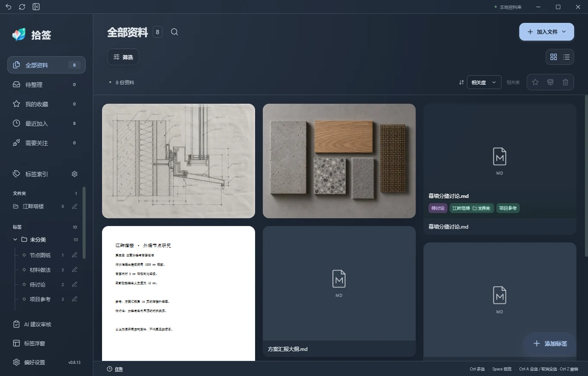Screen dimensions: 588x376
Task: Switch to grid view
Action: 553,57
